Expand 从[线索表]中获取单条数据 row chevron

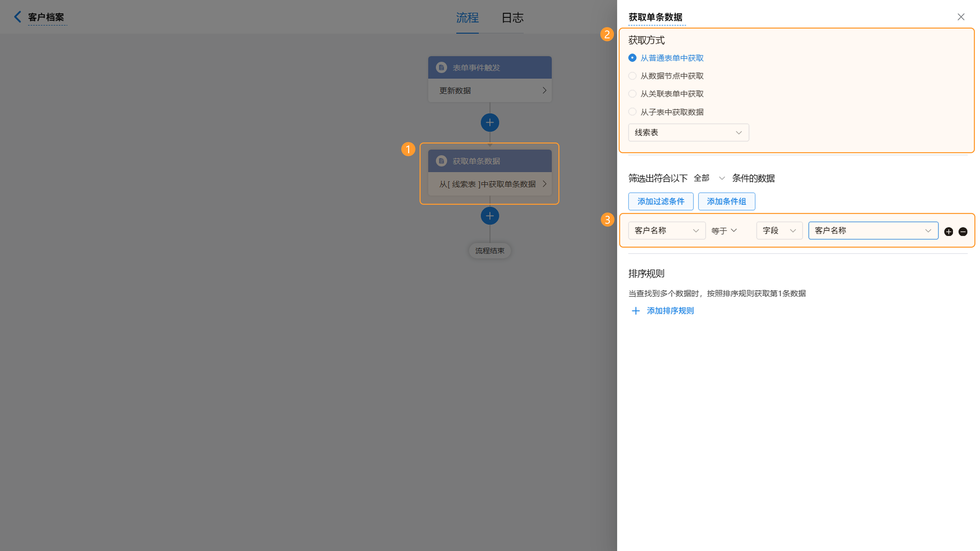[x=544, y=184]
